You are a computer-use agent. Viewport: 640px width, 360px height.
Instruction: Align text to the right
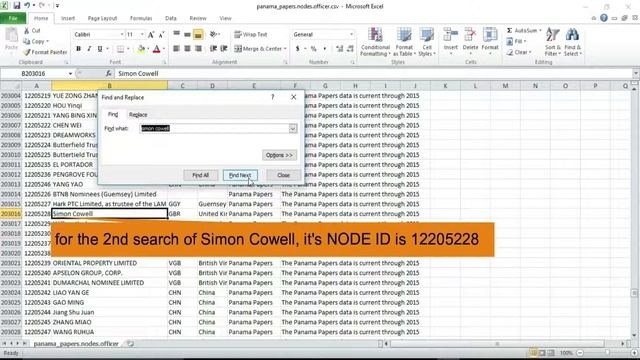pos(198,49)
